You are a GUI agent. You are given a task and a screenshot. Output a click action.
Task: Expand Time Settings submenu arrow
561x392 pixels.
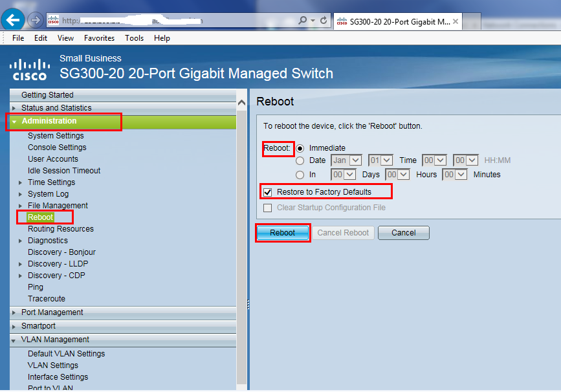coord(21,182)
